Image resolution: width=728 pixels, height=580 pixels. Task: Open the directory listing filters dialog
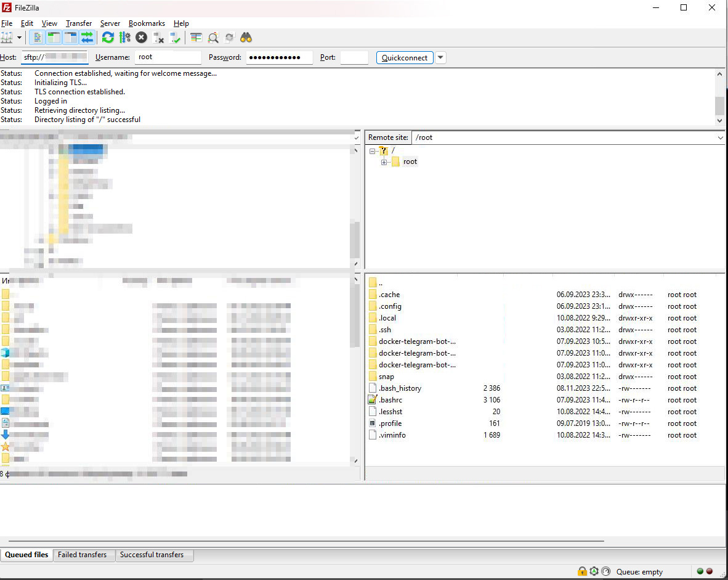click(x=196, y=38)
